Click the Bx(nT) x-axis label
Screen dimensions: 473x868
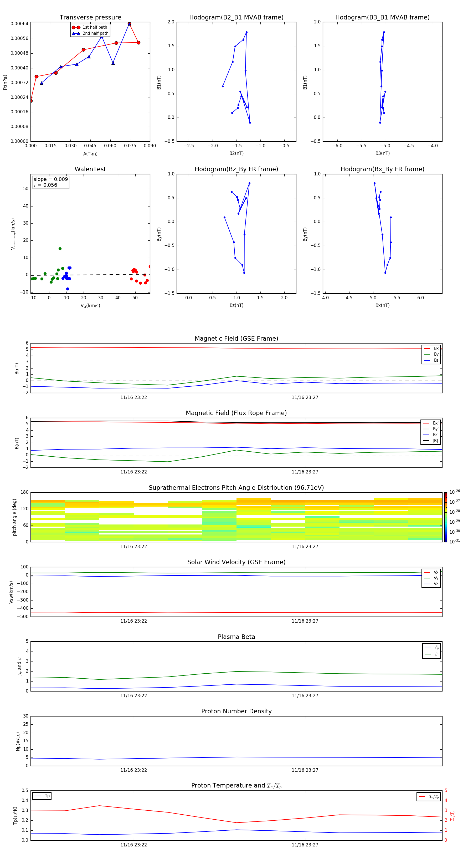pyautogui.click(x=382, y=305)
